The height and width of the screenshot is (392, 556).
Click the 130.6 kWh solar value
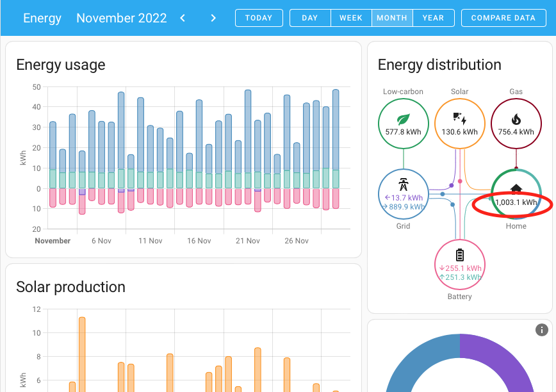point(459,132)
